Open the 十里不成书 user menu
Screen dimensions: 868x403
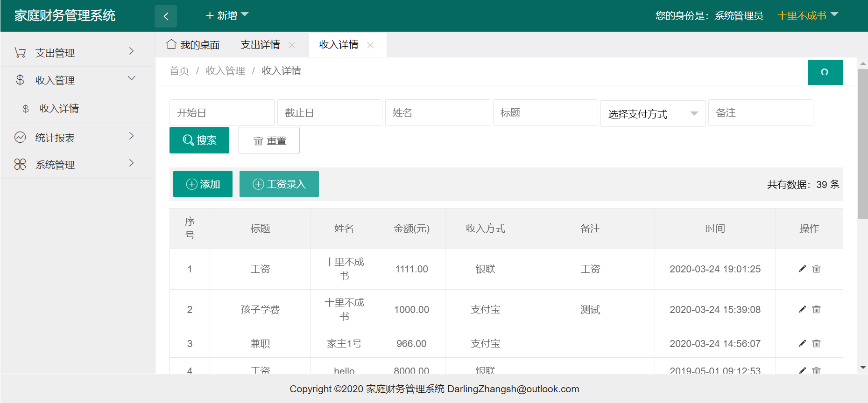[807, 16]
